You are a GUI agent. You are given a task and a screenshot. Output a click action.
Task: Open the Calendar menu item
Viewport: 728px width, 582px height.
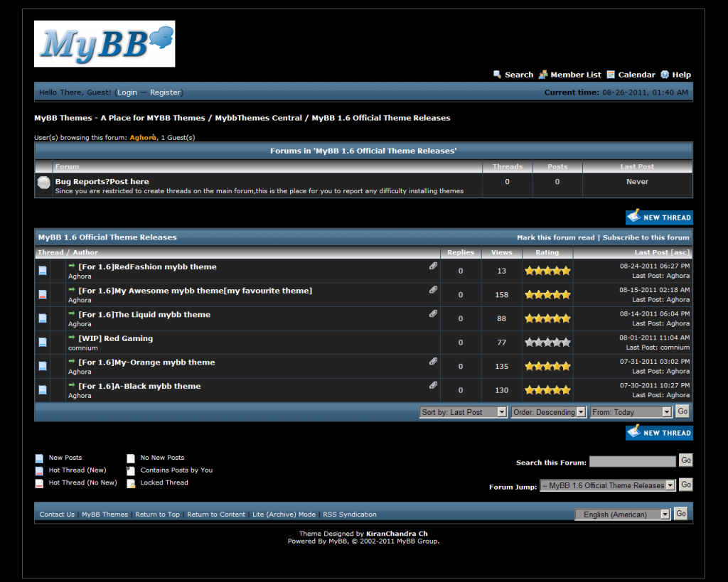click(636, 75)
